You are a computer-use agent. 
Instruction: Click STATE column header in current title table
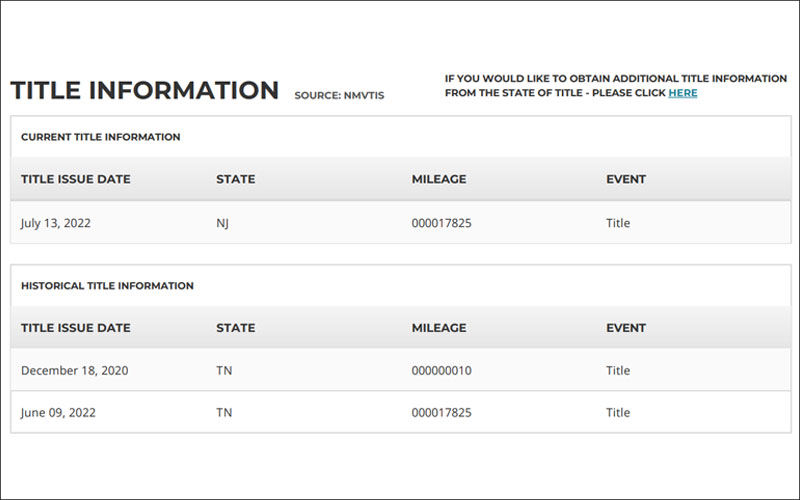(x=236, y=179)
